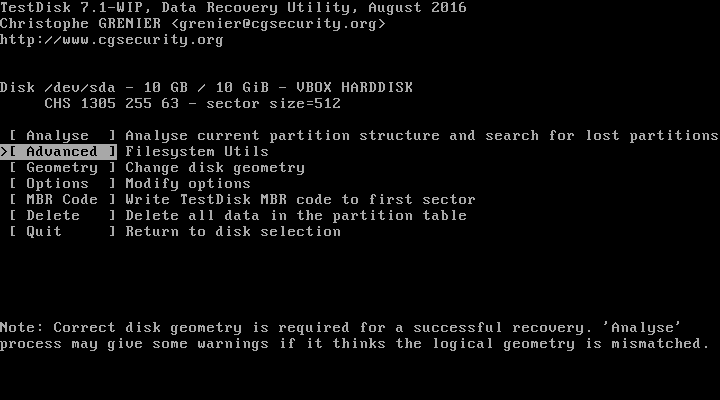The width and height of the screenshot is (720, 400).
Task: Open the Geometry menu entry
Action: pyautogui.click(x=62, y=168)
